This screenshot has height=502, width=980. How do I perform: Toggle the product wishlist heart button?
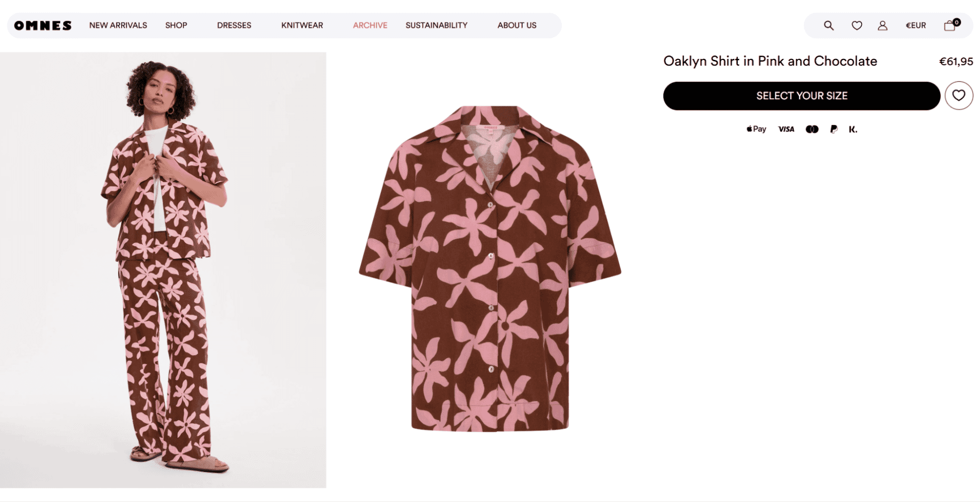tap(958, 96)
